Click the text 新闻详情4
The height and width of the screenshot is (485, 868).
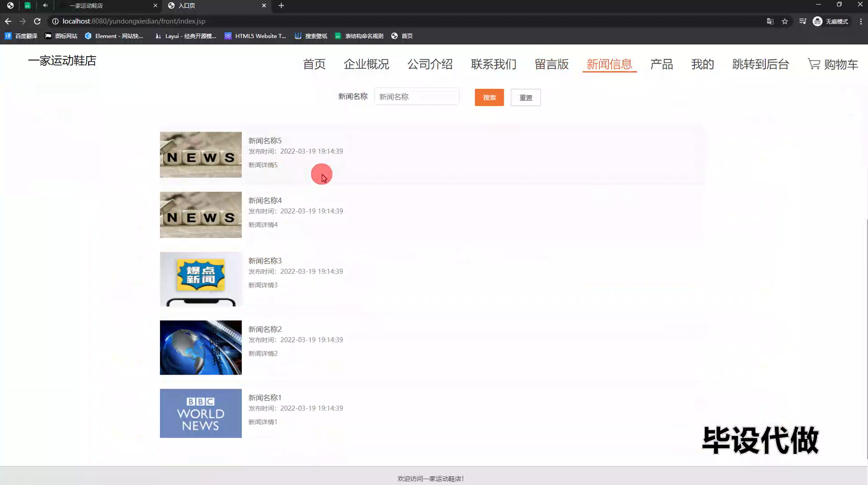pyautogui.click(x=263, y=225)
